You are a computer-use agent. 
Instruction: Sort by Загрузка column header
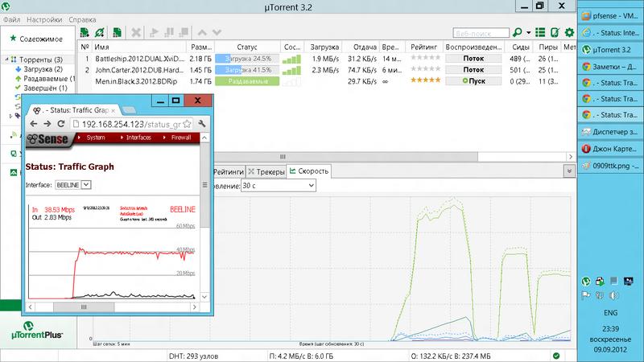pos(324,47)
